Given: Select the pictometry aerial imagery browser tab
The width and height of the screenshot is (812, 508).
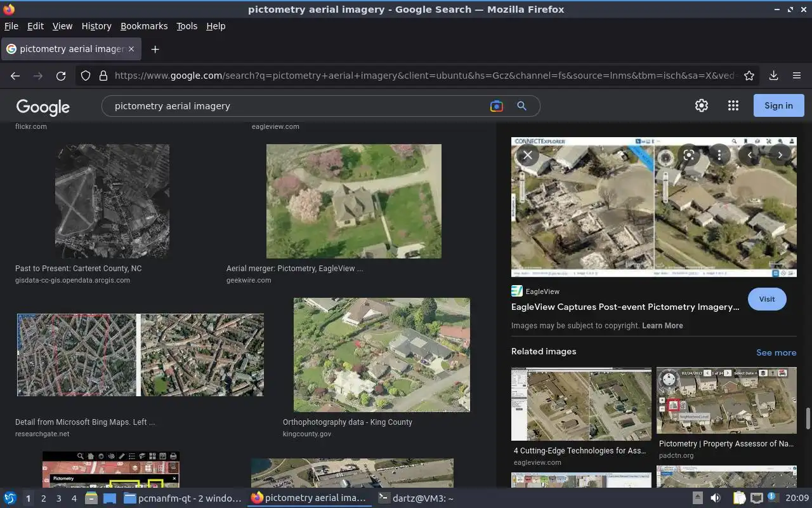Looking at the screenshot, I should tap(71, 49).
